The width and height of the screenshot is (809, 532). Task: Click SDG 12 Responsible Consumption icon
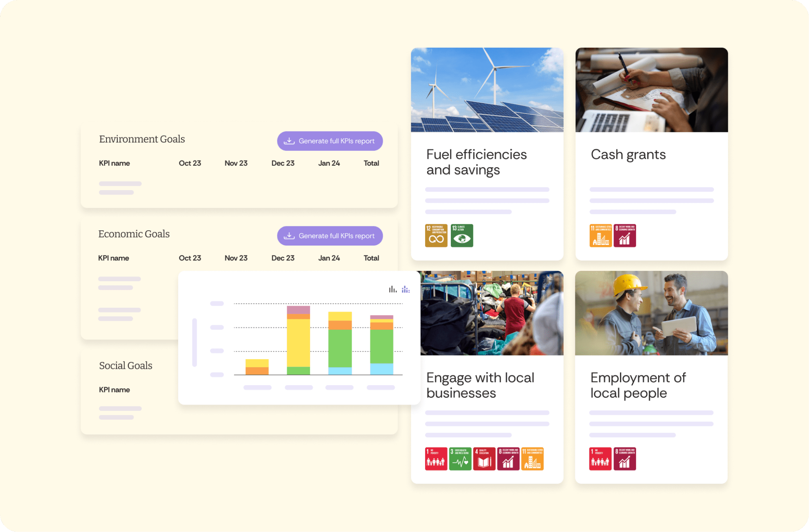(x=436, y=236)
